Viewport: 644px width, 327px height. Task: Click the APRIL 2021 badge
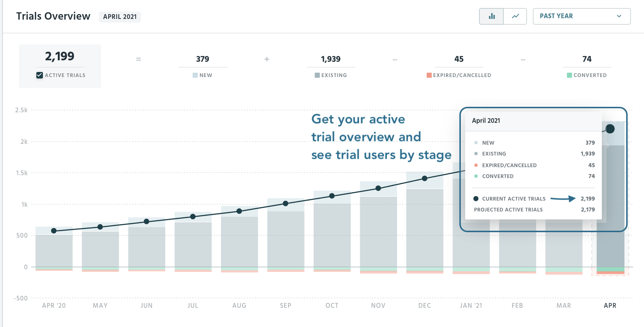(x=120, y=17)
